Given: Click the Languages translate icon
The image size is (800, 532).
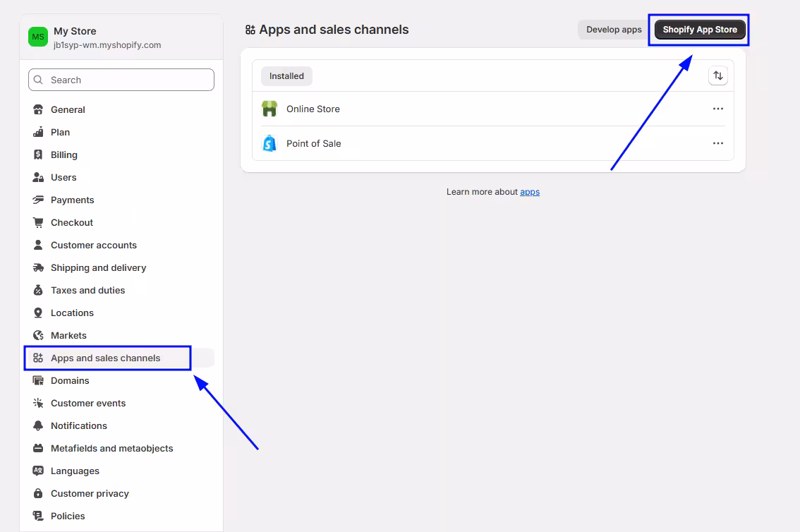Looking at the screenshot, I should pos(38,471).
